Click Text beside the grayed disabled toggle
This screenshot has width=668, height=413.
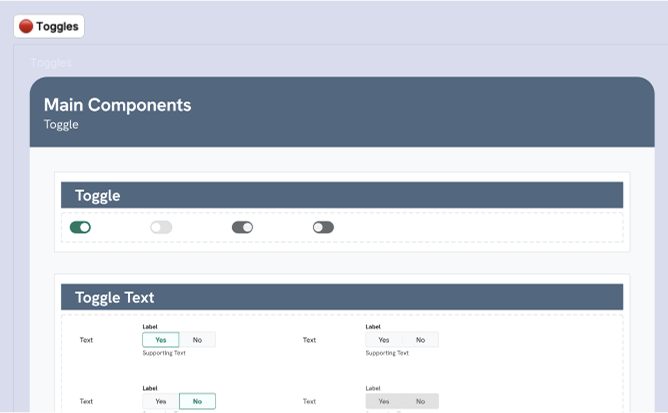click(309, 401)
